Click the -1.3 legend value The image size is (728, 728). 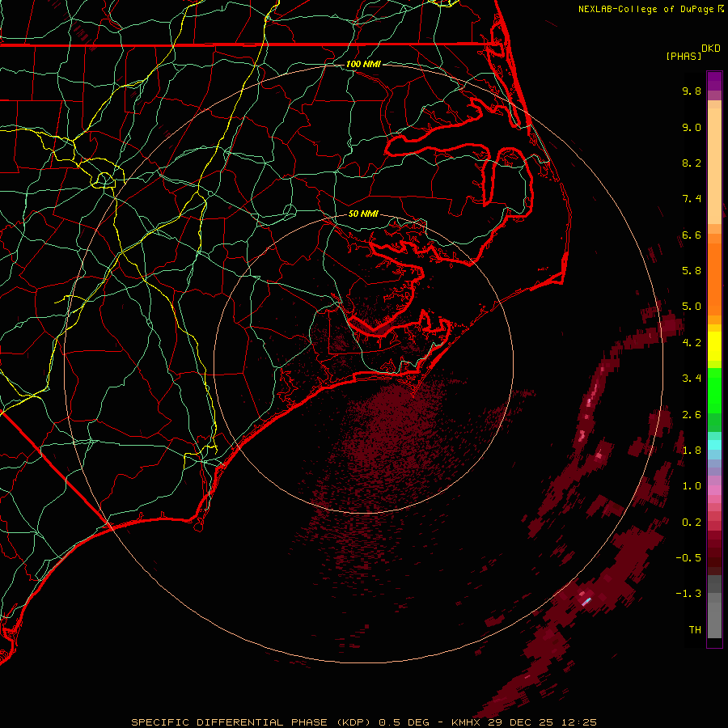688,594
